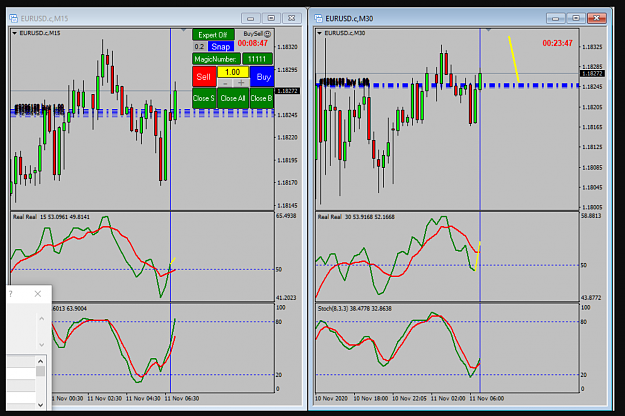Click the 10 Nov 2020 date label

coord(331,398)
